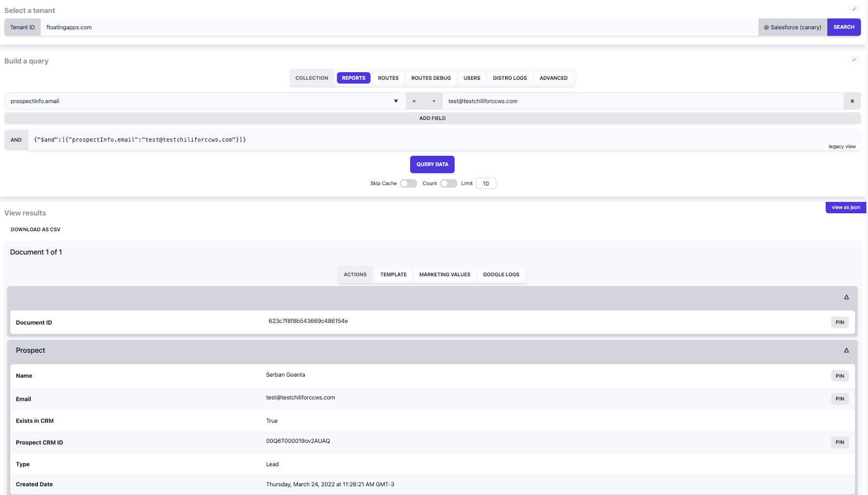Open the prospectInfo.email field dropdown

pyautogui.click(x=205, y=101)
